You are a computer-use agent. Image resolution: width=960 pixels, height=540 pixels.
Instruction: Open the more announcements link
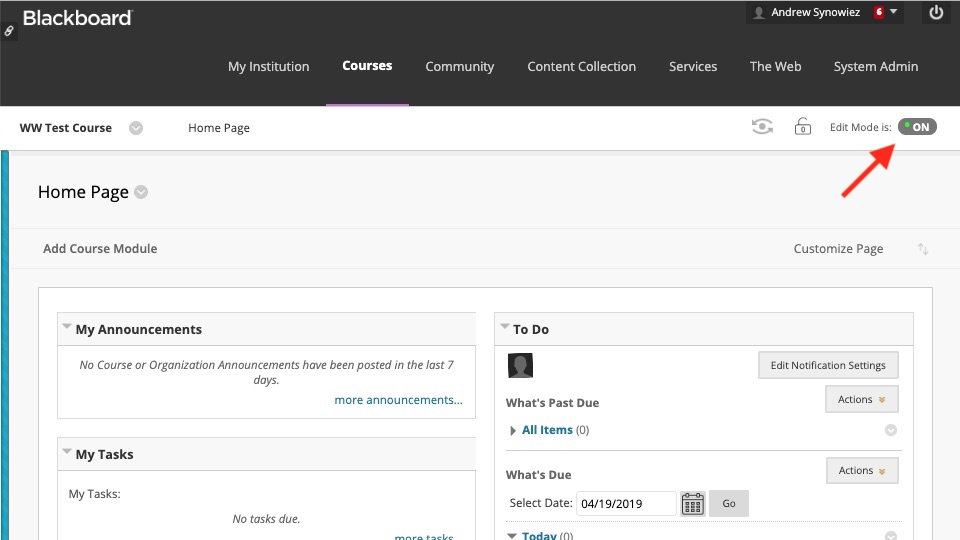399,400
